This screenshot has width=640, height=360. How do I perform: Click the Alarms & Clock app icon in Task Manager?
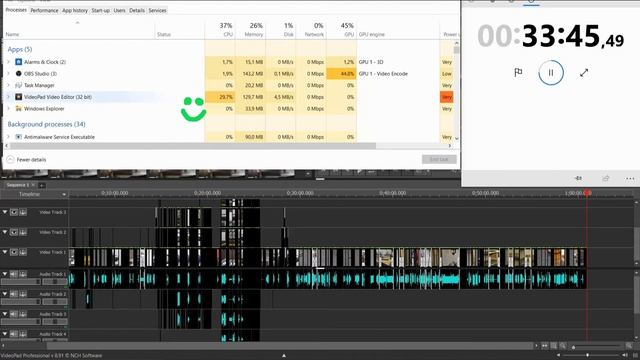pyautogui.click(x=18, y=62)
